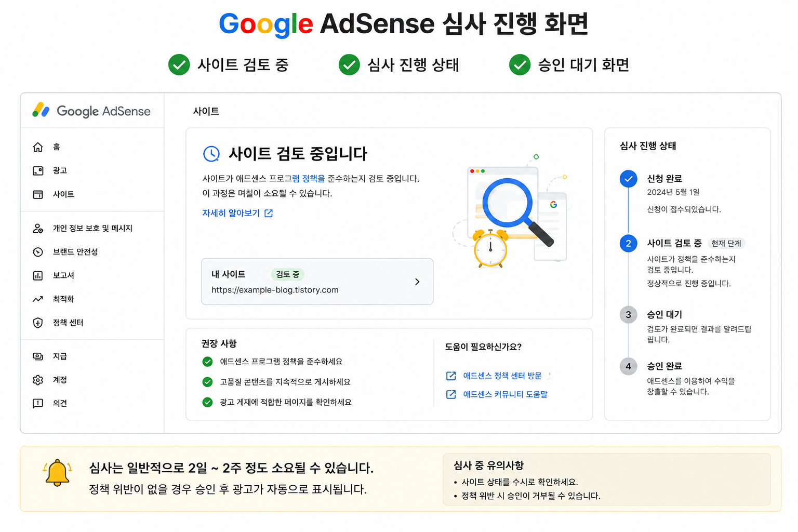This screenshot has height=532, width=798.
Task: Click the green check beside 승인 대기 화면 header
Action: click(x=520, y=65)
